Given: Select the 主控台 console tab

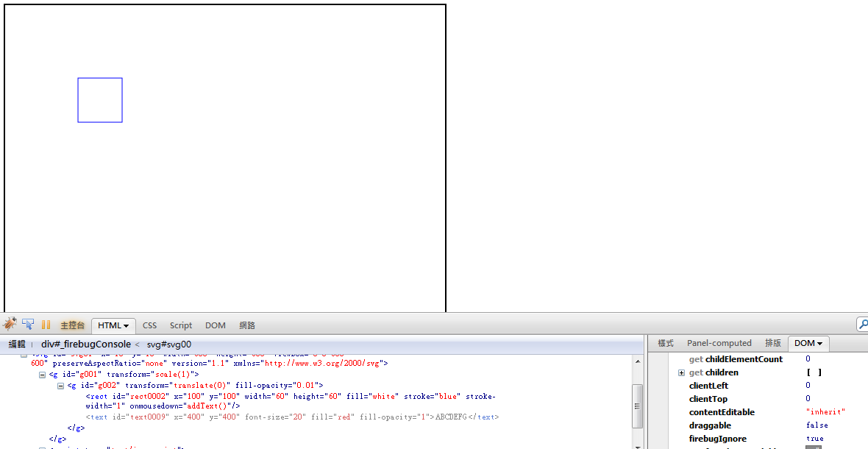Looking at the screenshot, I should click(x=72, y=325).
